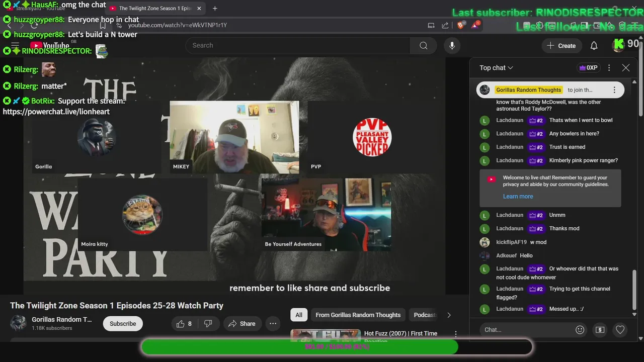Screen dimensions: 644x362
Task: Close the Twilight Zone browser tab
Action: tap(199, 9)
